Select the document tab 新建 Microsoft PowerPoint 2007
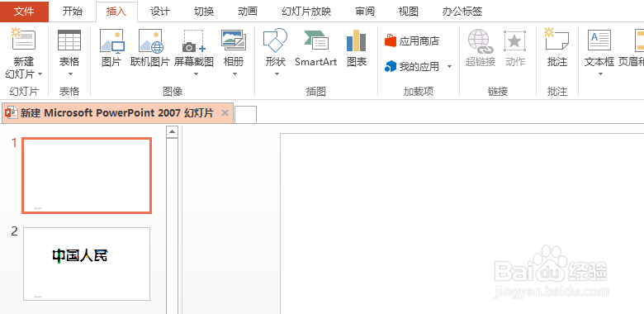The image size is (644, 314). click(x=117, y=113)
